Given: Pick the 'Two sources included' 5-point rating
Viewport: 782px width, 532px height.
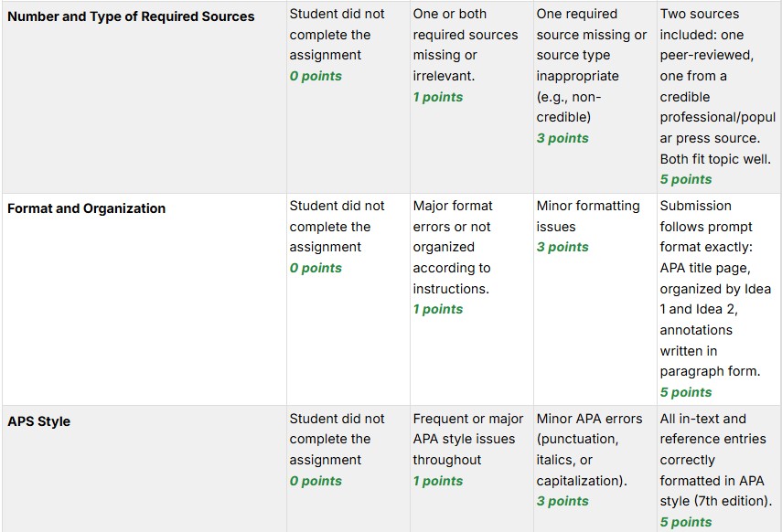Looking at the screenshot, I should point(717,85).
